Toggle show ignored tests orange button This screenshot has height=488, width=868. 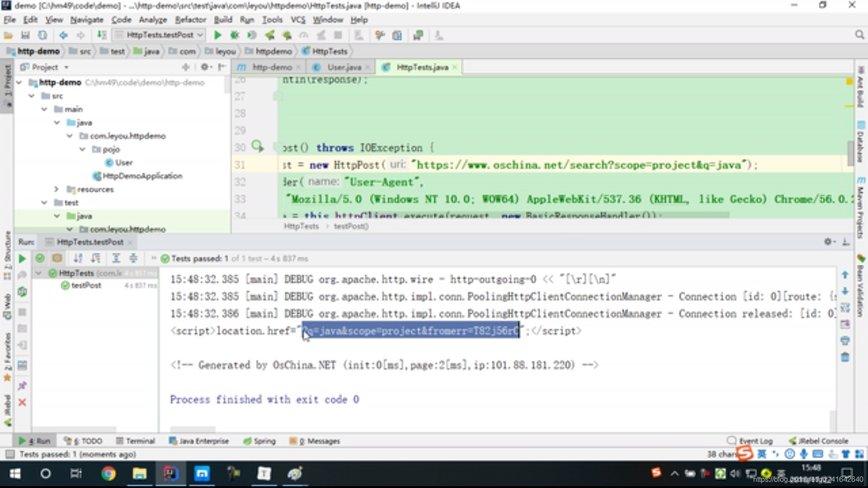(57, 258)
